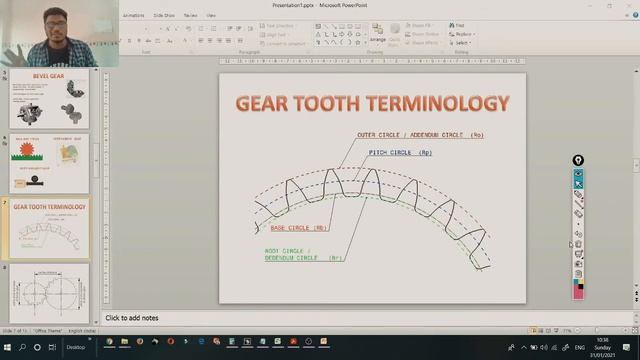
Task: Click to add notes field
Action: pos(367,318)
